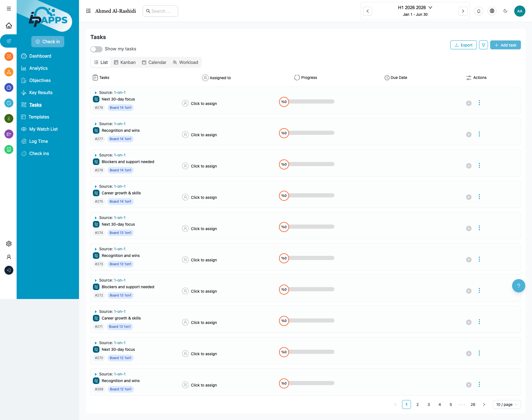Open Key Results in the sidebar

coord(41,92)
